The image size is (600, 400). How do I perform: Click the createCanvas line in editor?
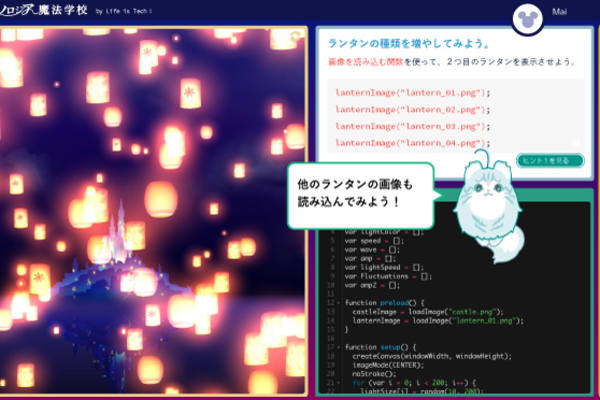(432, 356)
